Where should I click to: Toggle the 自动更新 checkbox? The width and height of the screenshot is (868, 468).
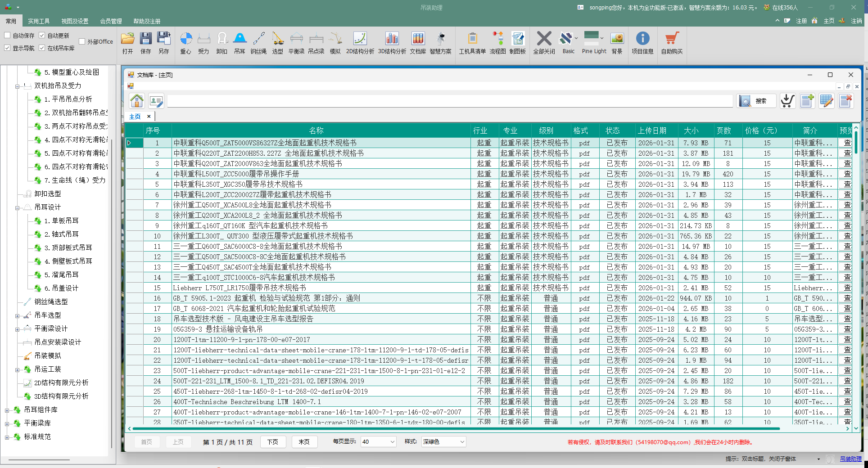point(42,35)
